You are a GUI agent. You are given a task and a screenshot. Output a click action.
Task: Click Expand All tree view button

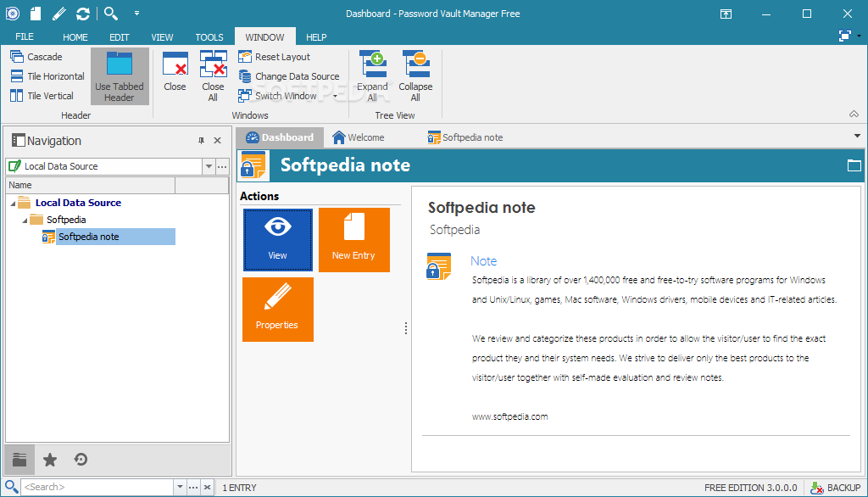point(373,76)
